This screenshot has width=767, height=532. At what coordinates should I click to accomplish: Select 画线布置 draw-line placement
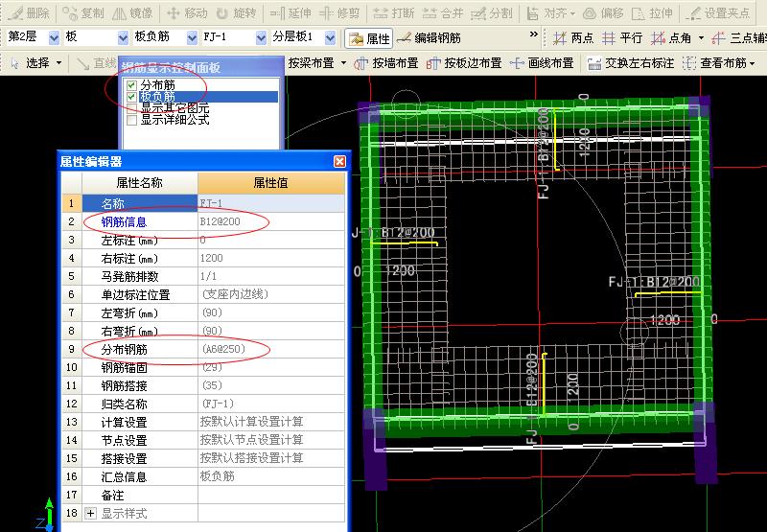pos(542,63)
